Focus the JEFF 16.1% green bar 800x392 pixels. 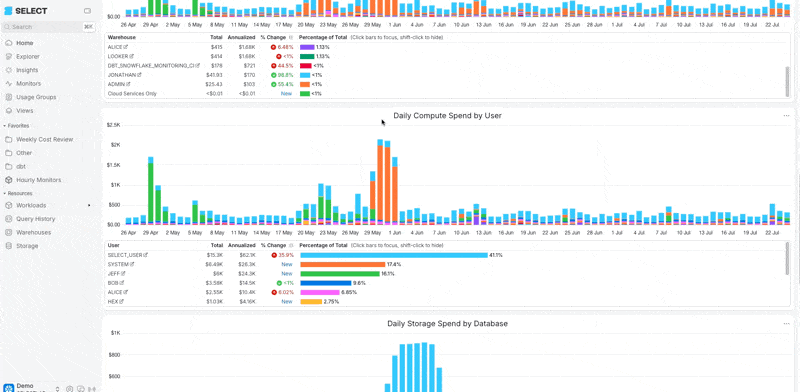coord(340,274)
